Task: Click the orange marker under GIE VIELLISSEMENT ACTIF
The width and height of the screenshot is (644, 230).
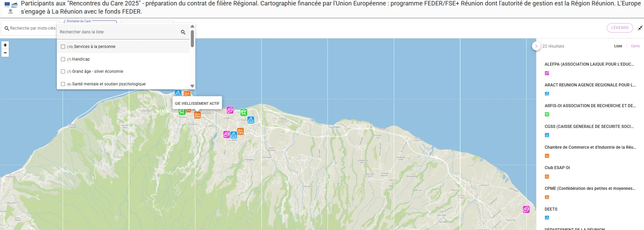Action: point(197,115)
